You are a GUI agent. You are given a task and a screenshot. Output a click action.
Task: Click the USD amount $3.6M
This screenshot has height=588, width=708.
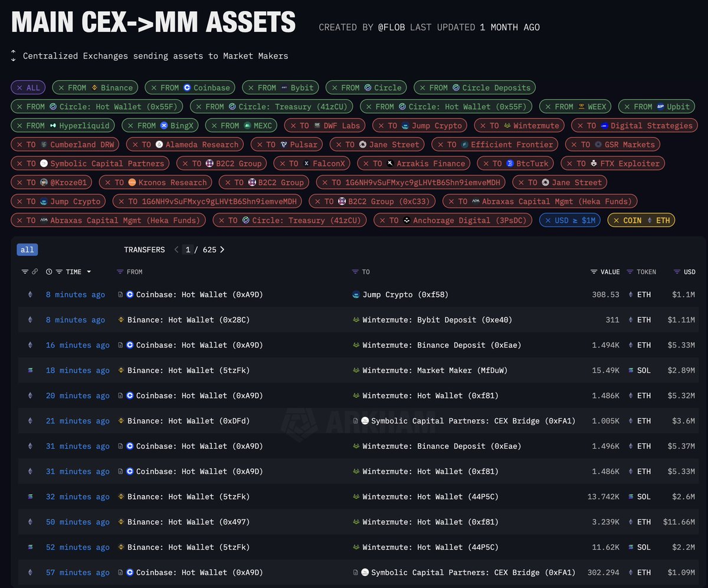[683, 421]
